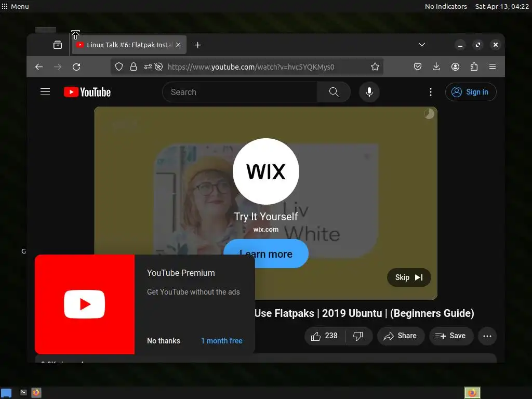Open the wix.com ad link

pos(265,229)
